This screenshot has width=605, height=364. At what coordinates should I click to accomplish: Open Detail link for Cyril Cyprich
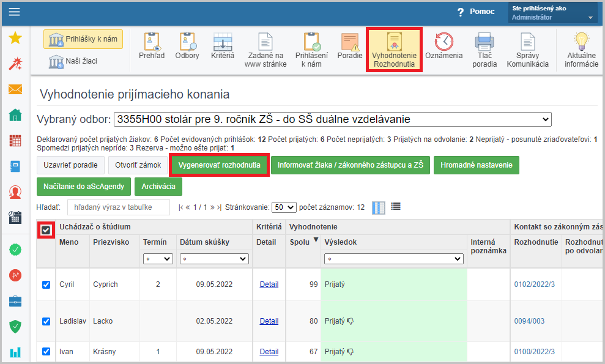point(269,284)
